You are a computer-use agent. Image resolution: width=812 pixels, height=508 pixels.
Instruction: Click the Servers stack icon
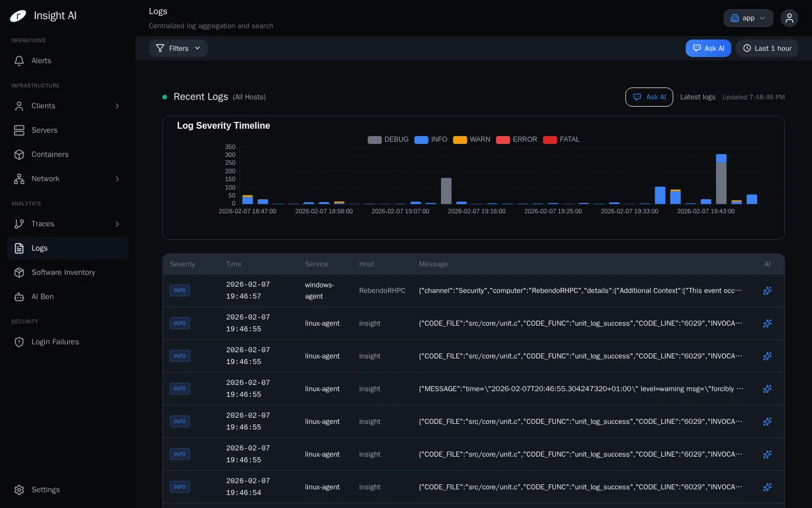click(19, 130)
